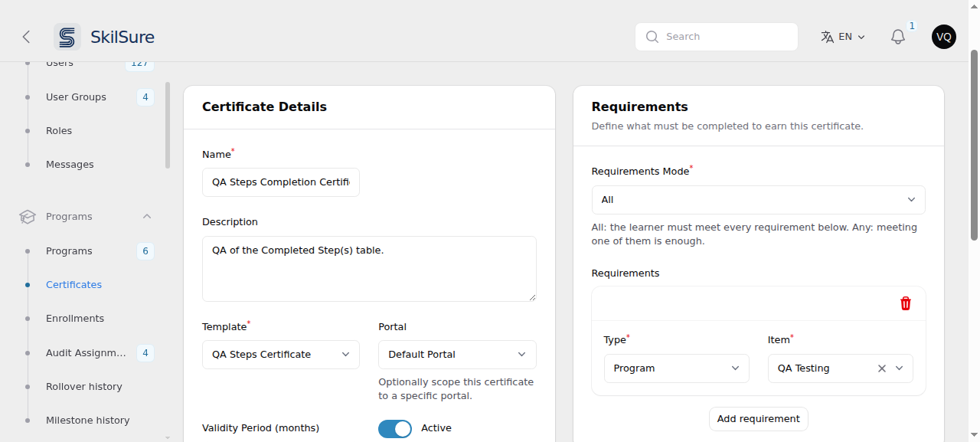The image size is (980, 442).
Task: Click the sidebar scrollbar thumb
Action: point(168,126)
